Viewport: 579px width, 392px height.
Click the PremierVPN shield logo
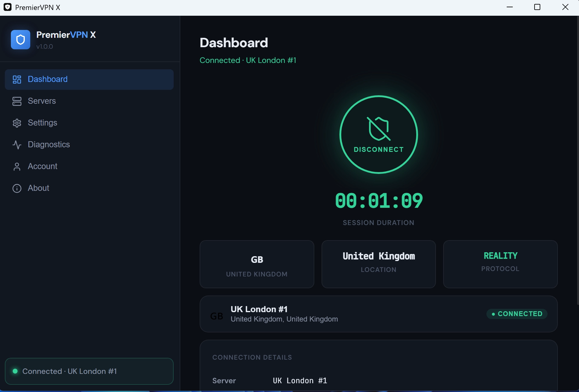20,39
